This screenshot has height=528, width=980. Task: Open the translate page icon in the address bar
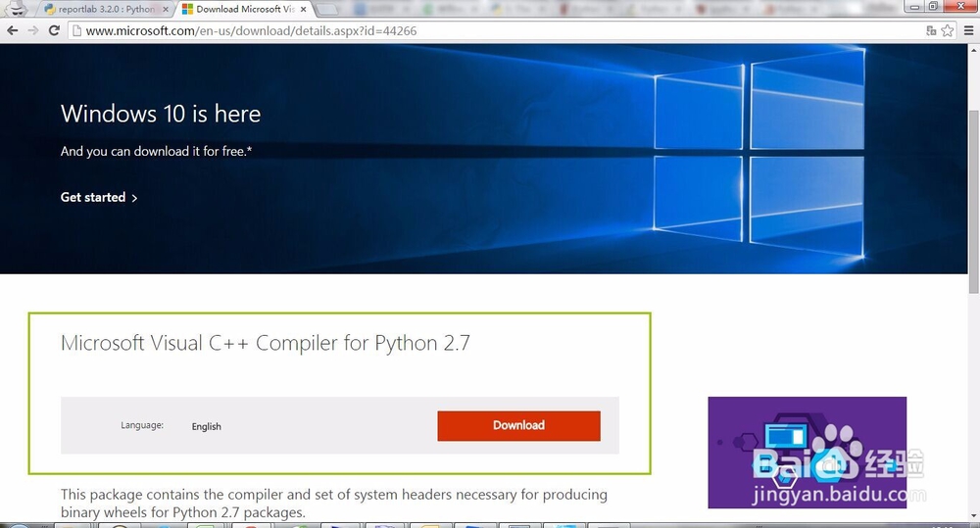coord(931,30)
